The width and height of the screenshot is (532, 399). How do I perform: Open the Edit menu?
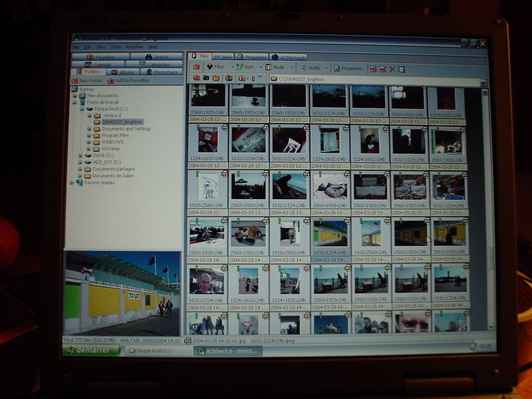tap(88, 47)
